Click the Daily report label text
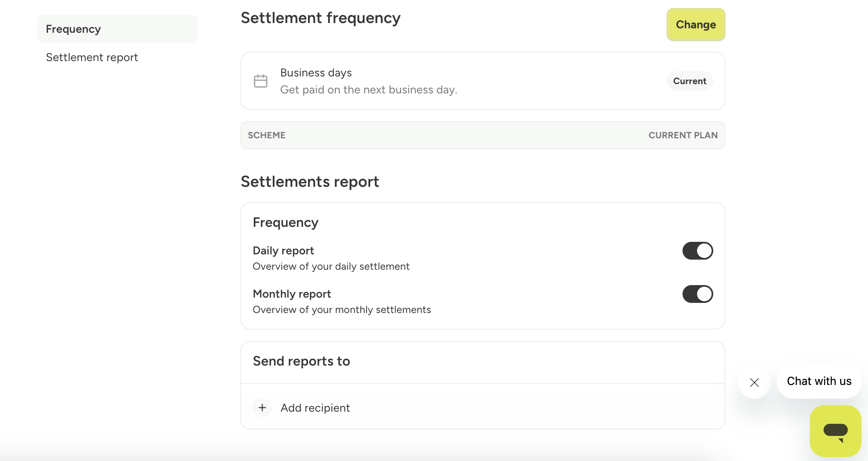This screenshot has width=868, height=461. coord(283,251)
